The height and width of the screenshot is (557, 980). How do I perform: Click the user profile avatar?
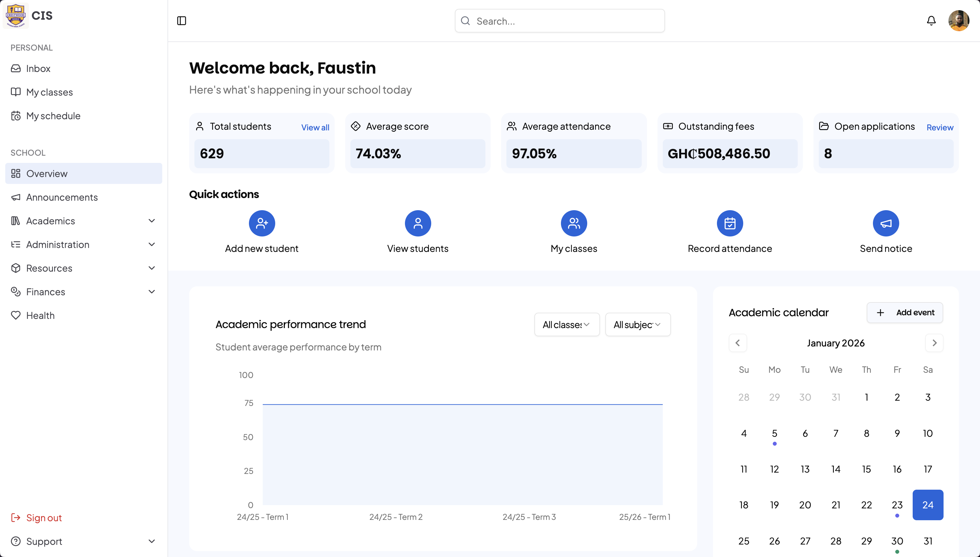[958, 21]
